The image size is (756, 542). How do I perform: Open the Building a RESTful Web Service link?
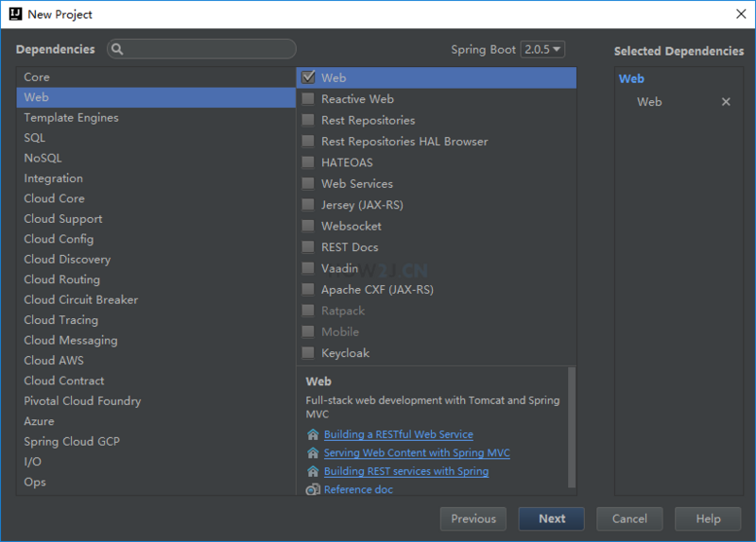point(398,435)
